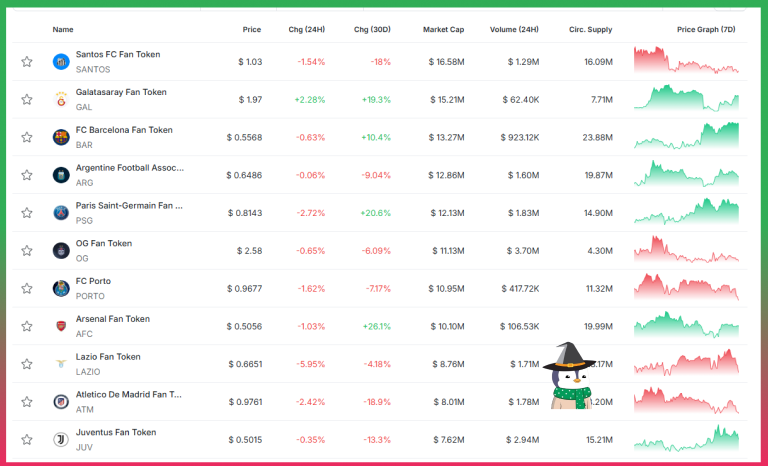The image size is (768, 466).
Task: Click the OG token logo
Action: 61,250
